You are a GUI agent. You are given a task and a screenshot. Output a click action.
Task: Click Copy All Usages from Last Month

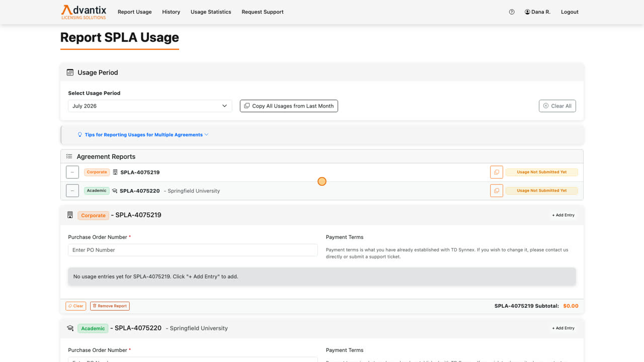coord(289,106)
